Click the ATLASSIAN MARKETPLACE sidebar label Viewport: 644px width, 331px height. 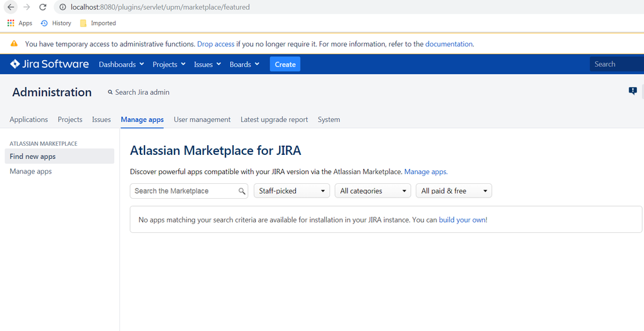tap(44, 143)
